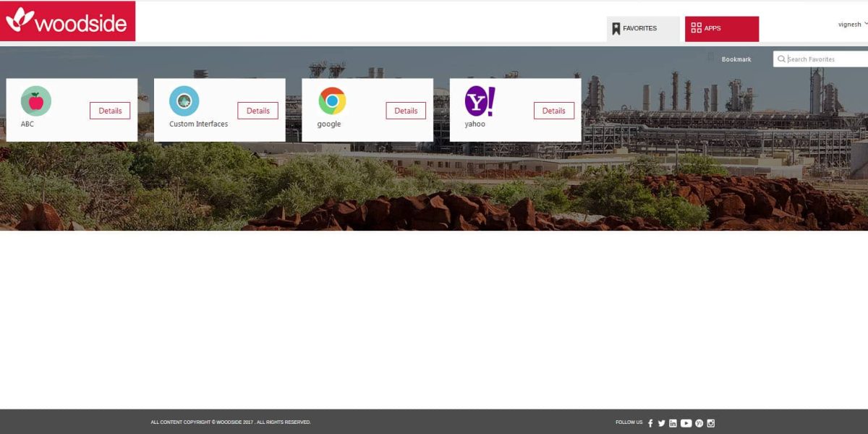Click the YouTube icon

pos(686,422)
